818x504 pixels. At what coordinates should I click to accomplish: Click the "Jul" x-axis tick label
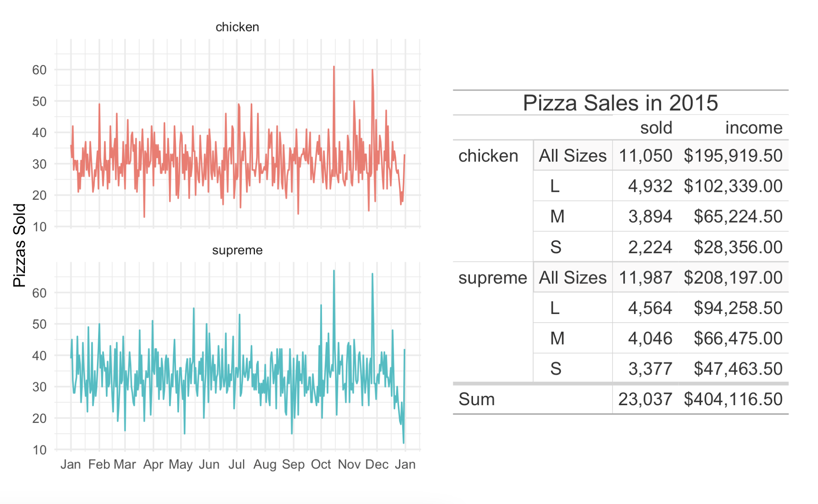[x=237, y=465]
